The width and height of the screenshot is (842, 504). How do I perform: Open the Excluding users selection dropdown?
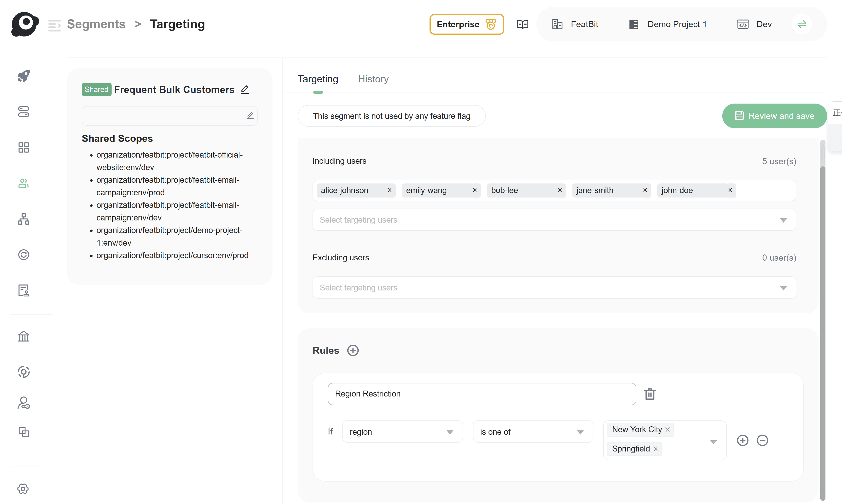pos(783,287)
